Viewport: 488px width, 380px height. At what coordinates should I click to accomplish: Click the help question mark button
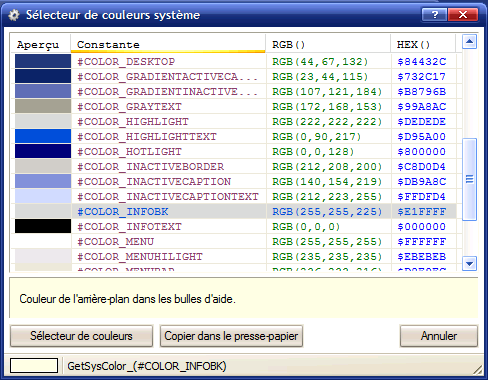coord(434,15)
